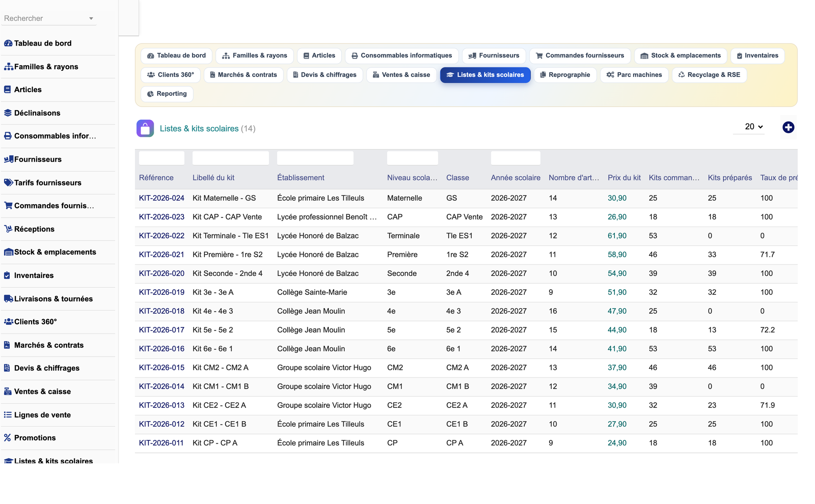Open the Rechercher search dropdown
Image resolution: width=815 pixels, height=504 pixels.
pyautogui.click(x=49, y=18)
